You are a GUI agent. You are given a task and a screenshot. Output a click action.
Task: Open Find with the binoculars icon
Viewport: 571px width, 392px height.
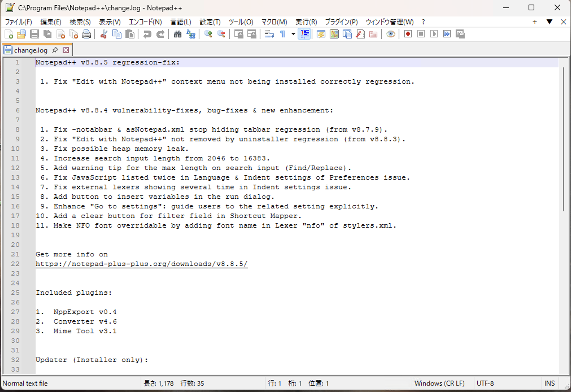coord(178,34)
